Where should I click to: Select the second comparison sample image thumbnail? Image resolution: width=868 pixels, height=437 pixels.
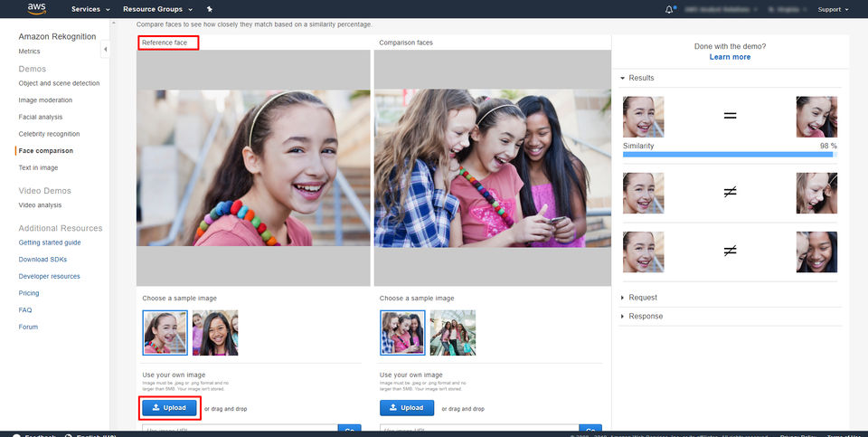pyautogui.click(x=453, y=333)
